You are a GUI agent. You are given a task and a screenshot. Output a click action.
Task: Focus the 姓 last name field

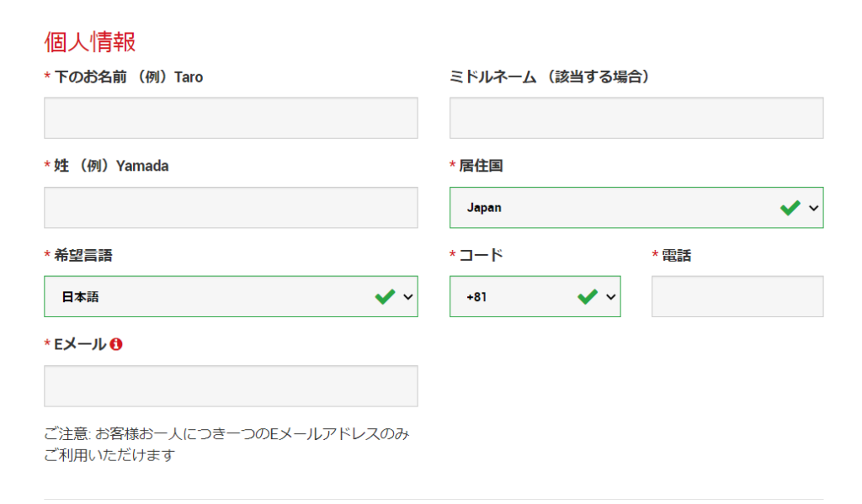tap(231, 208)
